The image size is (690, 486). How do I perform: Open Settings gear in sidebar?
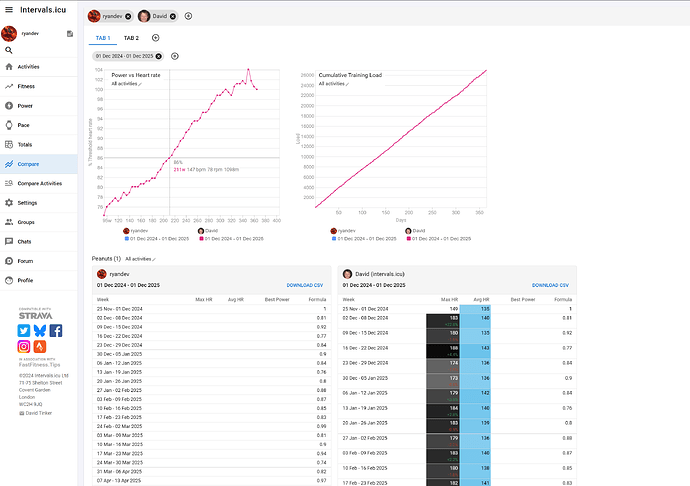[x=9, y=202]
